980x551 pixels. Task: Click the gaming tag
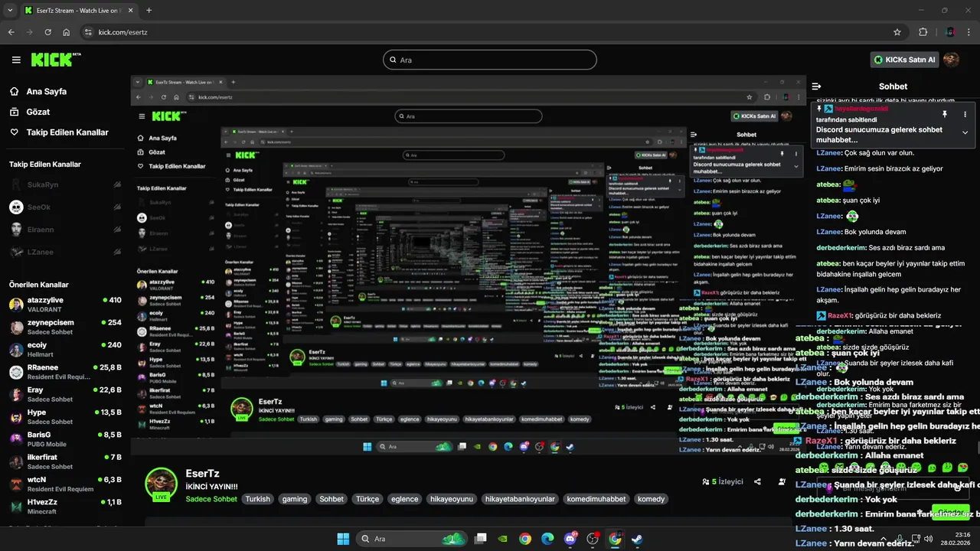pyautogui.click(x=295, y=499)
